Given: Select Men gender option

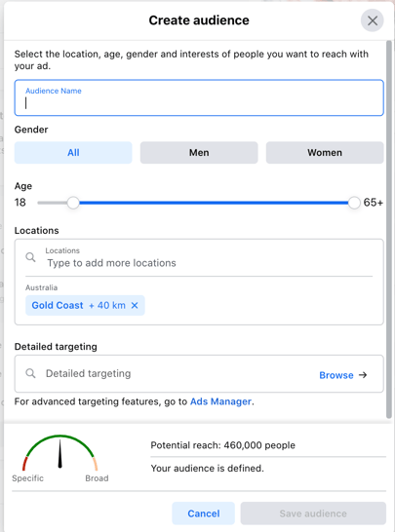Looking at the screenshot, I should point(199,153).
